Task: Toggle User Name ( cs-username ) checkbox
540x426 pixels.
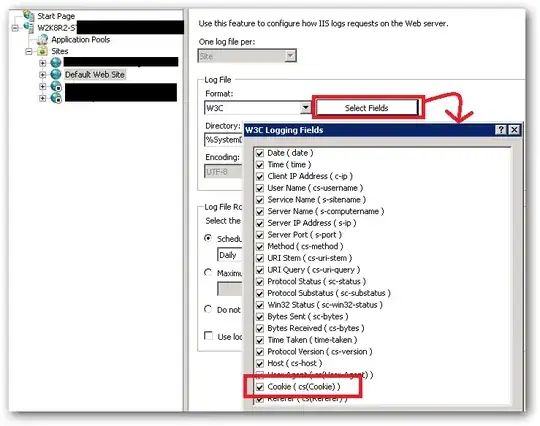Action: [x=260, y=188]
